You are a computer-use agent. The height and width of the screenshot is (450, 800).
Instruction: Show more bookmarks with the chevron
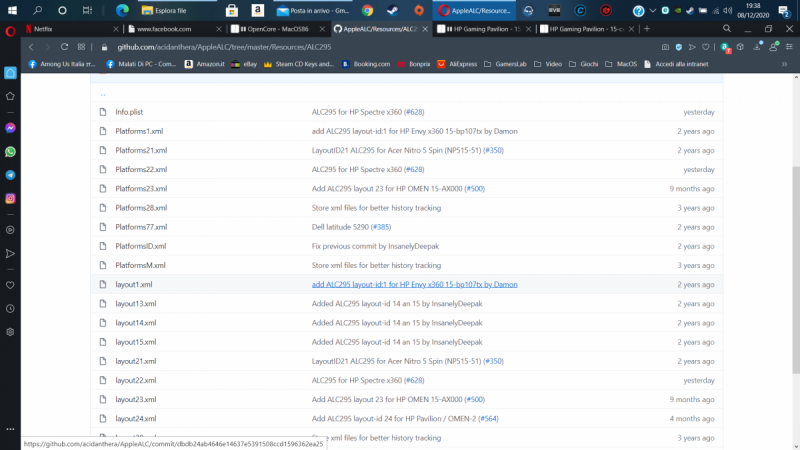[x=784, y=64]
